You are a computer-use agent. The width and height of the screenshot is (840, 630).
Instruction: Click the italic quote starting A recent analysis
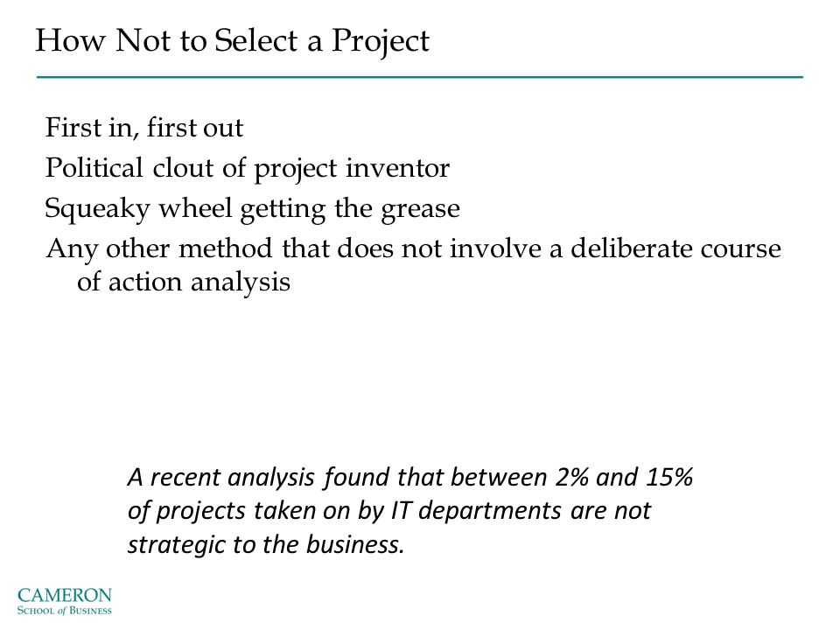tap(409, 510)
